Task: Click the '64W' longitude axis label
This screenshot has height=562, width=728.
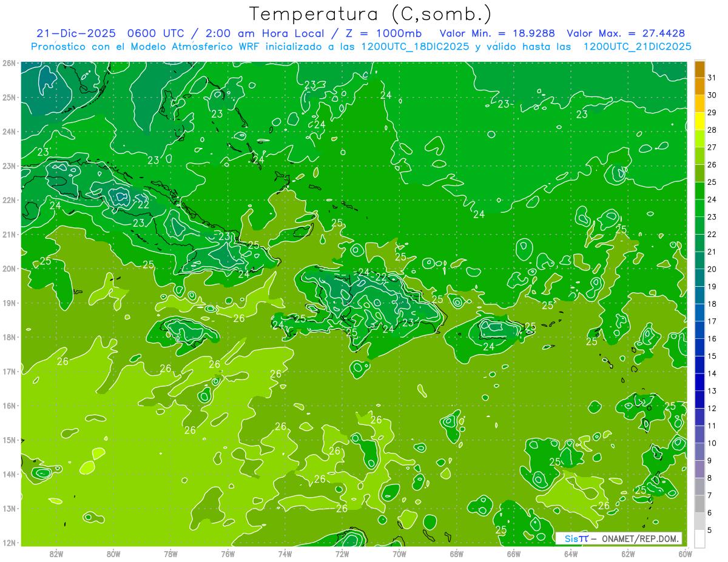Action: tap(570, 554)
